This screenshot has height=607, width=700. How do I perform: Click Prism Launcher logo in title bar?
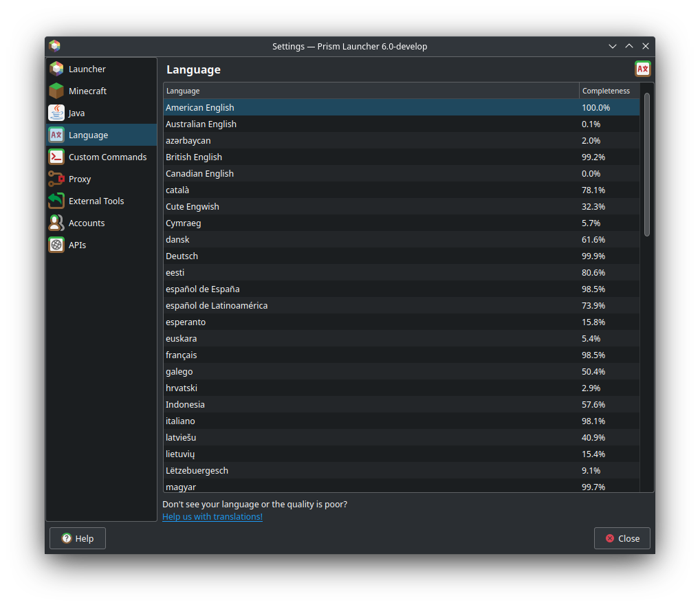coord(54,46)
